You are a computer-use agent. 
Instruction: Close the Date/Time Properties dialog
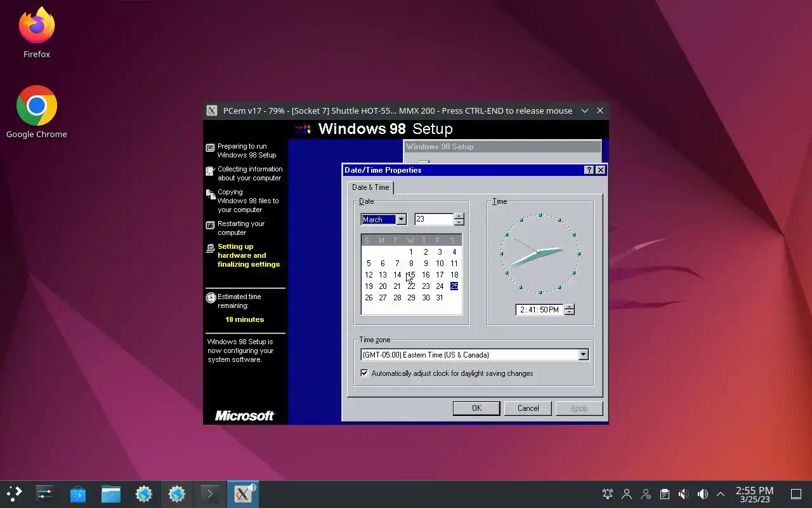point(600,170)
